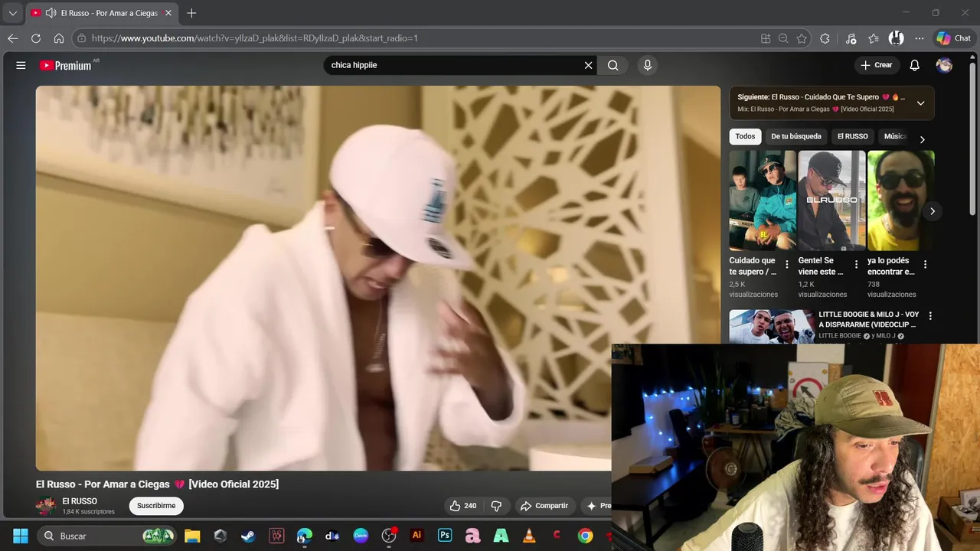Open the zoom indicator in address bar
Image resolution: width=980 pixels, height=551 pixels.
click(783, 38)
